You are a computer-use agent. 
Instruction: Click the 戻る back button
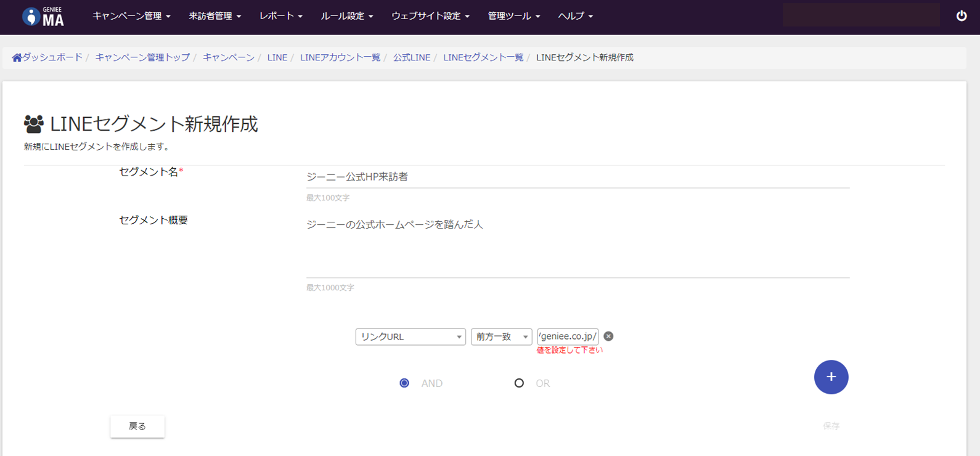point(137,426)
